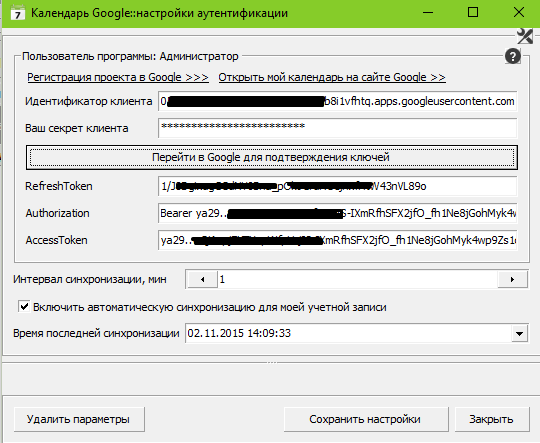Click the 'Удалить параметры' button
The width and height of the screenshot is (540, 443).
pyautogui.click(x=79, y=419)
